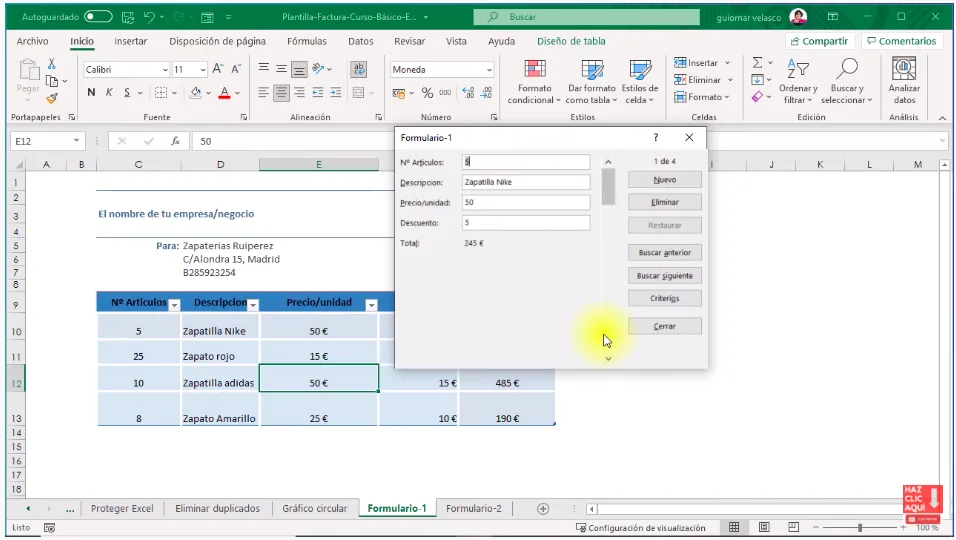The height and width of the screenshot is (540, 956).
Task: Open the Moneda number format dropdown
Action: click(489, 70)
